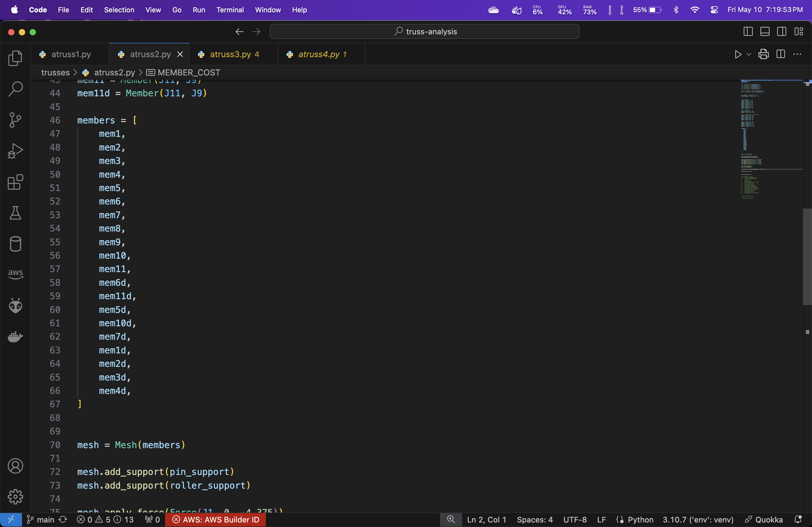Viewport: 812px width, 527px height.
Task: Open the Run menu
Action: pos(199,10)
